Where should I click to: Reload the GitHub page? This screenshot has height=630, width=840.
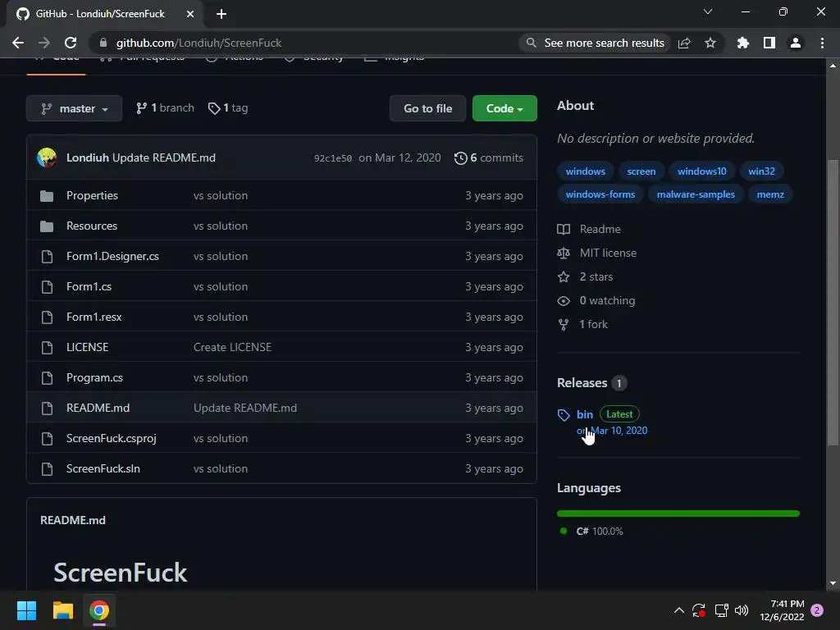pos(71,43)
